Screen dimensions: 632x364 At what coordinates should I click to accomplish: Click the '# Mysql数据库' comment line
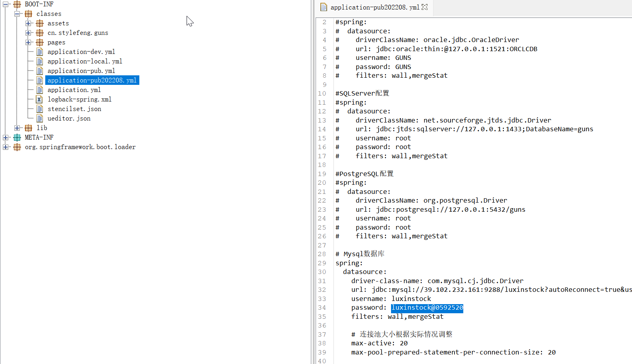click(x=360, y=254)
